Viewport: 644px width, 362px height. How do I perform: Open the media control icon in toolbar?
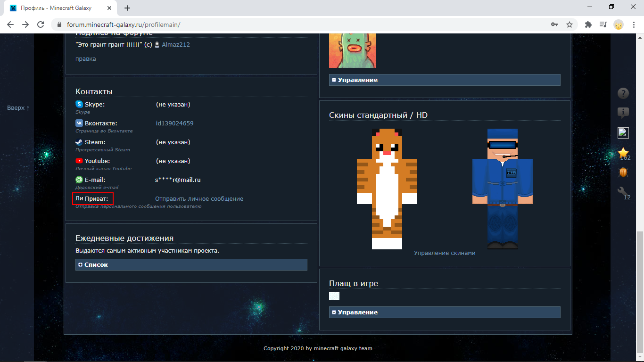[x=603, y=25]
